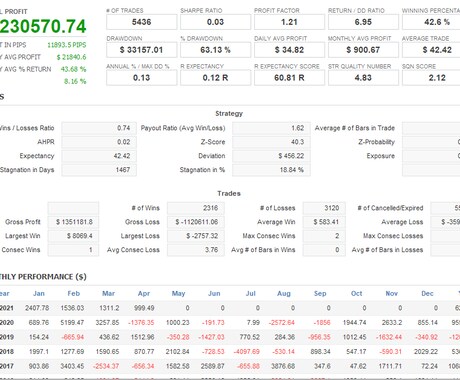Click Monthly Avg Profit value $ 900.67
460x380 pixels.
(x=363, y=50)
